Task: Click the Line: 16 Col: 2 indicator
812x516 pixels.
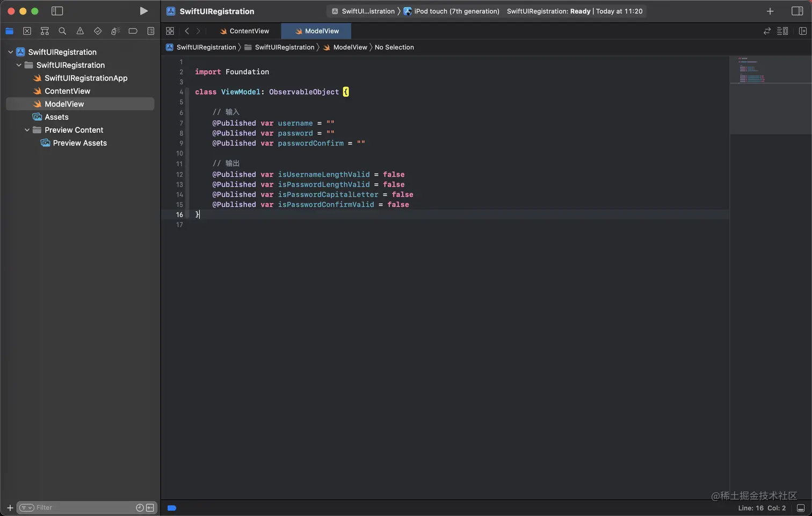Action: (762, 508)
